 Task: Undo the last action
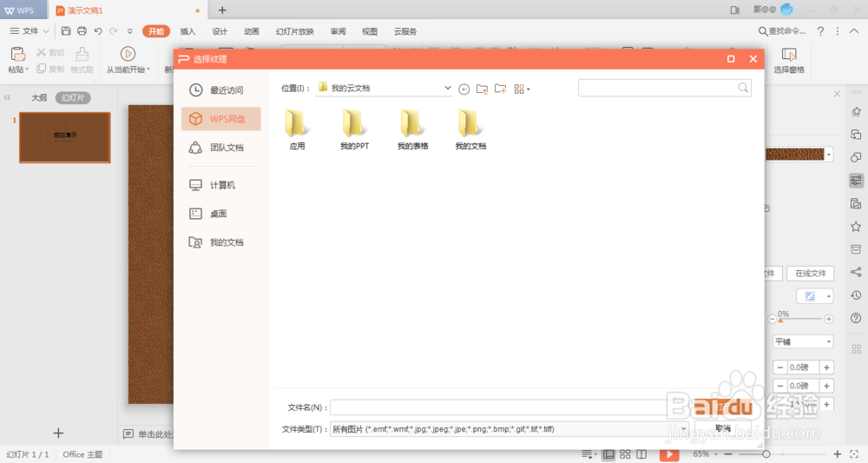pos(98,31)
